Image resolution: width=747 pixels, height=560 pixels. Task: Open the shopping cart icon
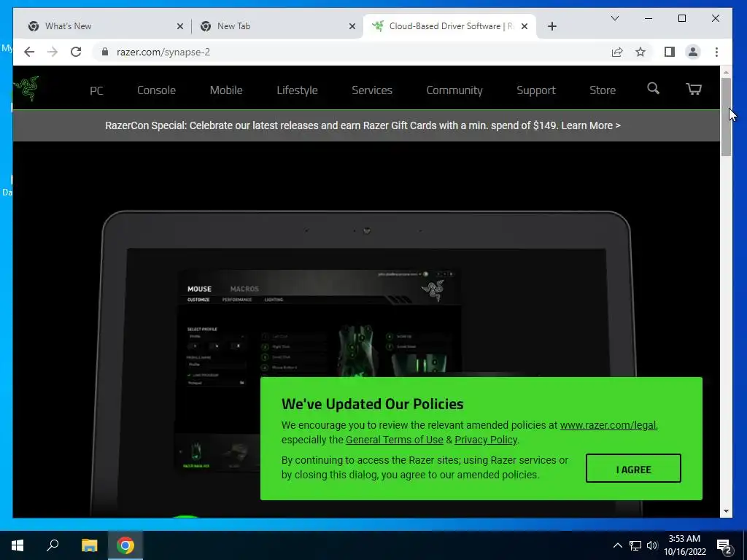click(x=694, y=88)
